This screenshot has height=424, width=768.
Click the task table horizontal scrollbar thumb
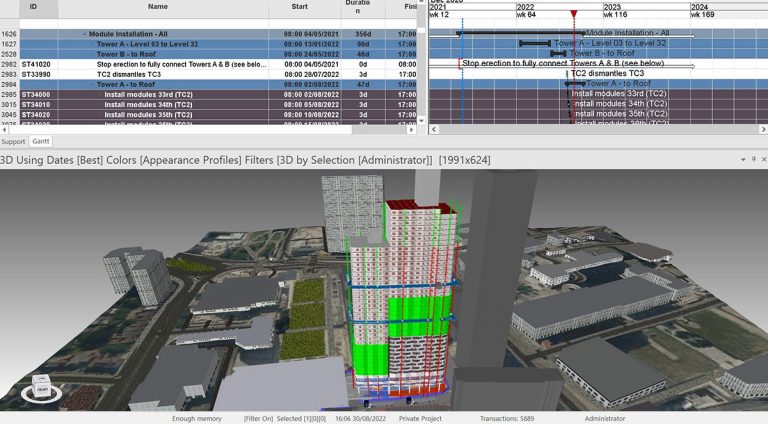pyautogui.click(x=180, y=130)
